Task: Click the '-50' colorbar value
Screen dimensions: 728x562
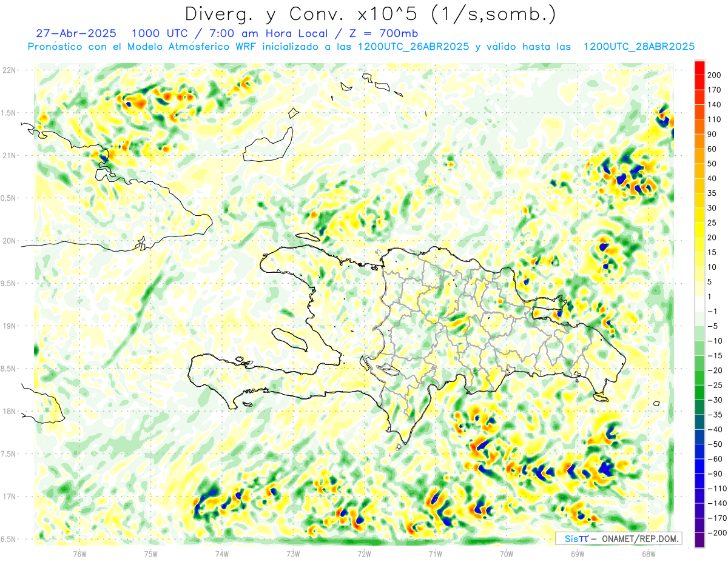Action: pos(716,444)
